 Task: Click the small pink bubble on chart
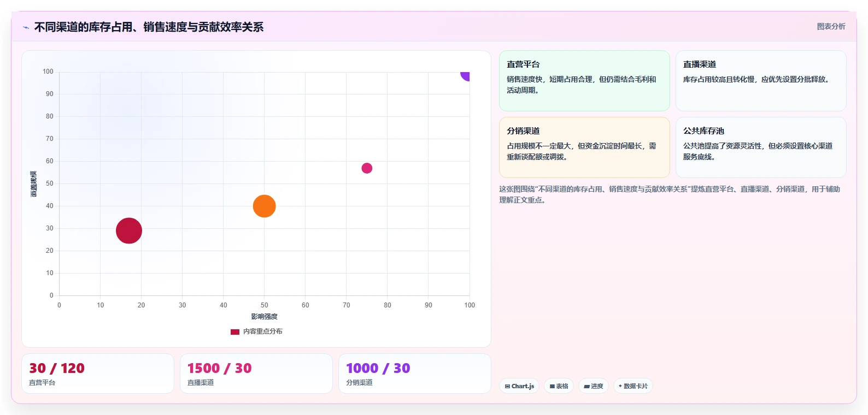pyautogui.click(x=367, y=168)
